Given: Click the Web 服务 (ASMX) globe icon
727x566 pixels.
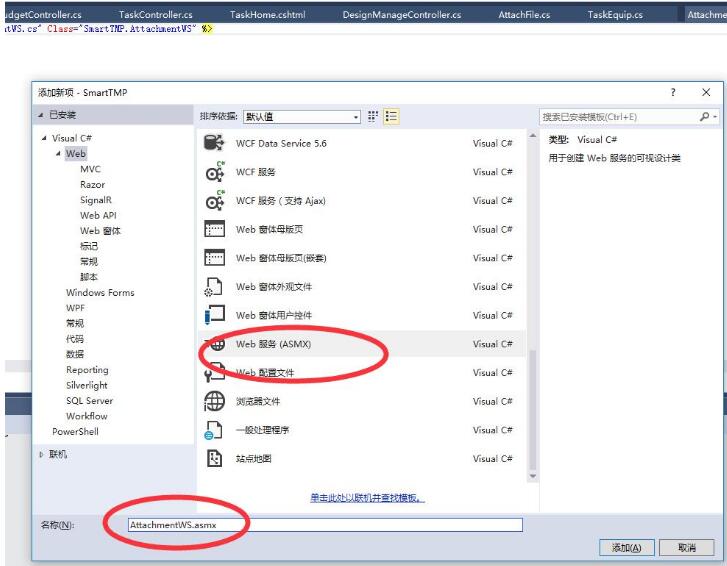Looking at the screenshot, I should 217,344.
